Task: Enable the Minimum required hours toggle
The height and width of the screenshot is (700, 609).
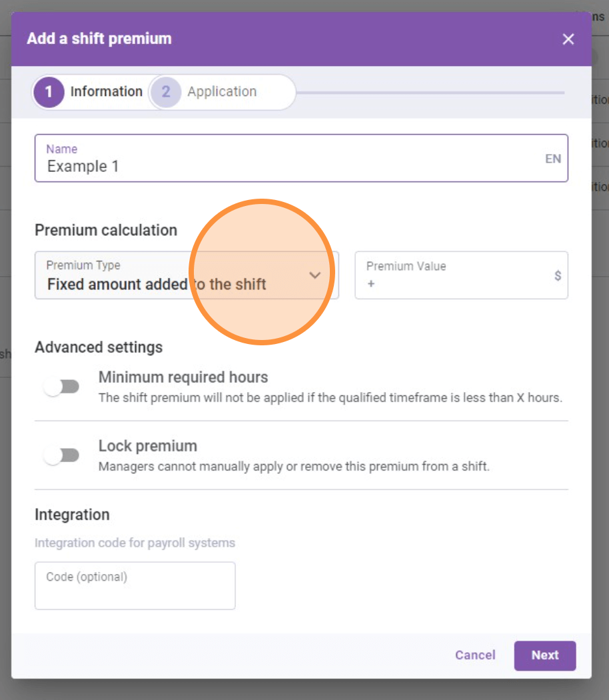Action: tap(61, 386)
